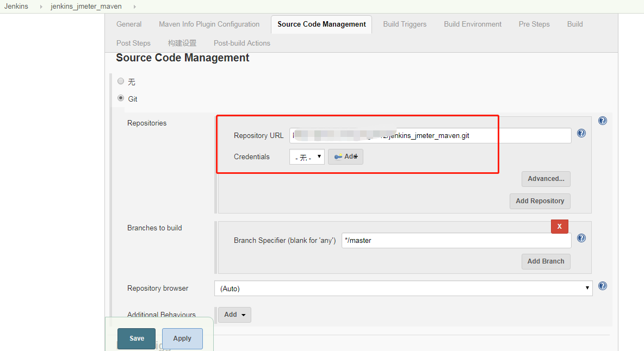Viewport: 644px width, 351px height.
Task: Click the key Add credentials button
Action: [345, 156]
